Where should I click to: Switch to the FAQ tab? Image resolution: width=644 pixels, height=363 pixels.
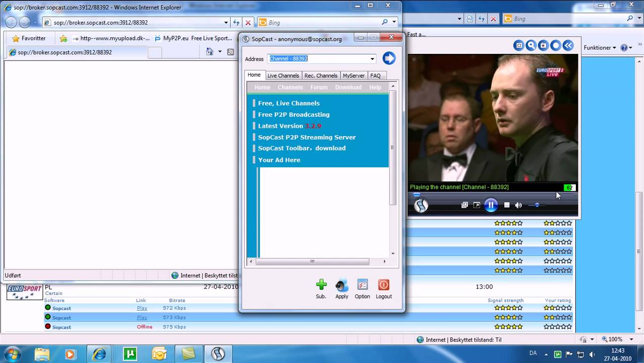point(375,76)
